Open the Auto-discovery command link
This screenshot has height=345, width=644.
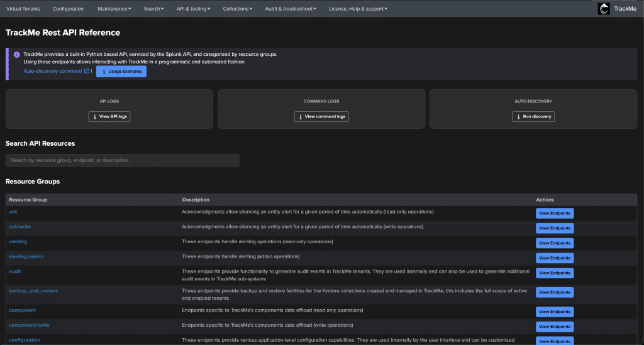(x=52, y=71)
